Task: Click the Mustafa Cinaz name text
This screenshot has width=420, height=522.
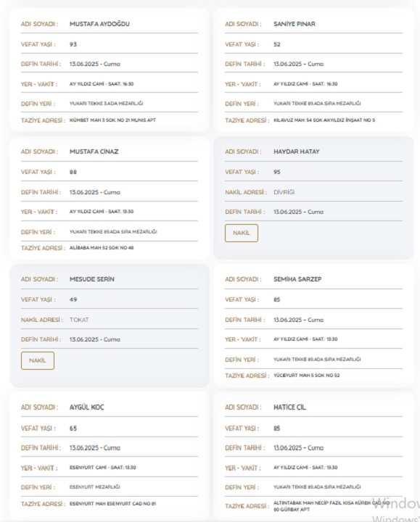Action: 94,152
